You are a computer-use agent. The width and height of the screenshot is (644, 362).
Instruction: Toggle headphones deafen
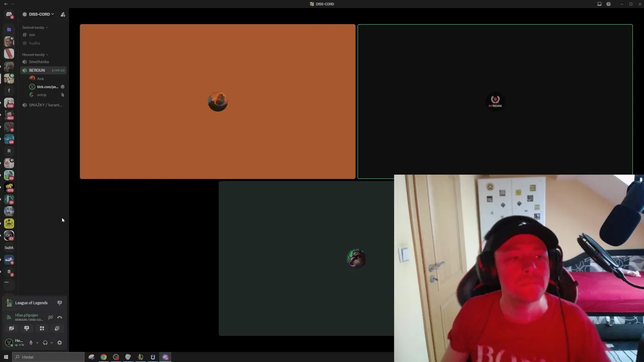point(45,343)
